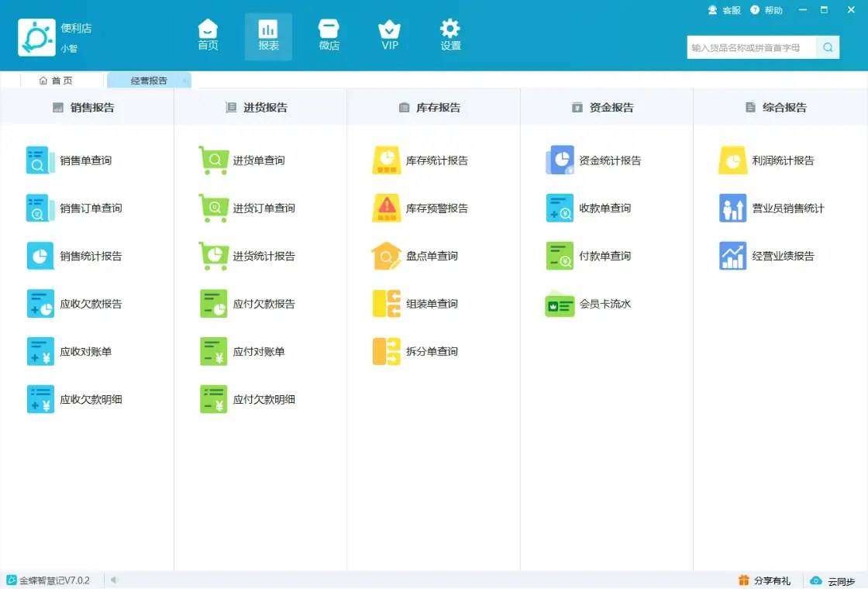The image size is (868, 589).
Task: Click the 经营业绩报告 text label
Action: pos(783,256)
